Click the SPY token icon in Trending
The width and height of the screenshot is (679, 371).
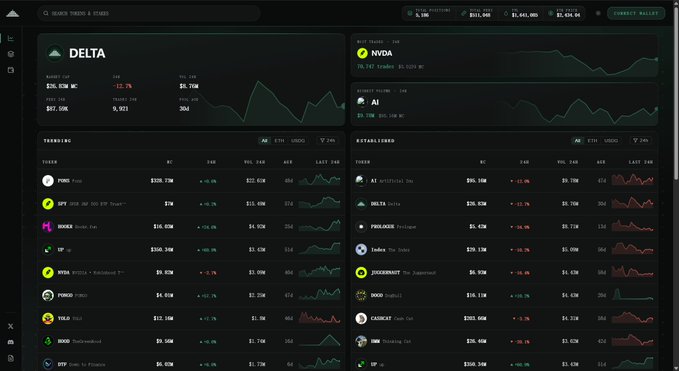48,203
